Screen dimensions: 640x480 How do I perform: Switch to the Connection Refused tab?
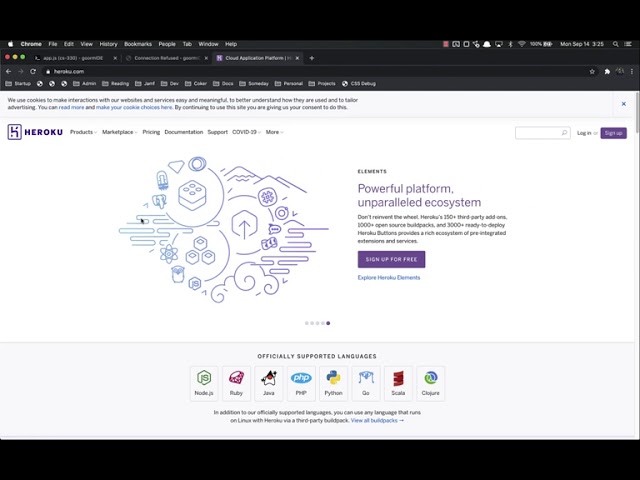coord(167,58)
